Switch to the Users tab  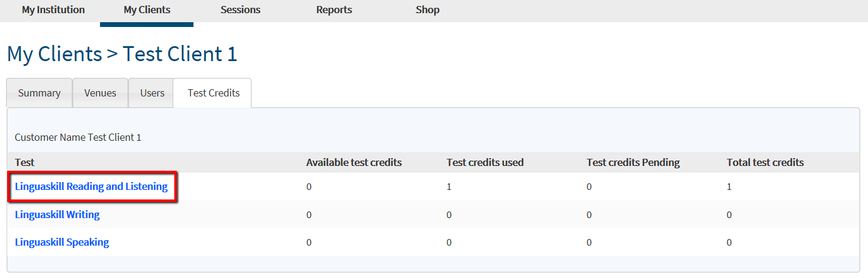tap(152, 93)
